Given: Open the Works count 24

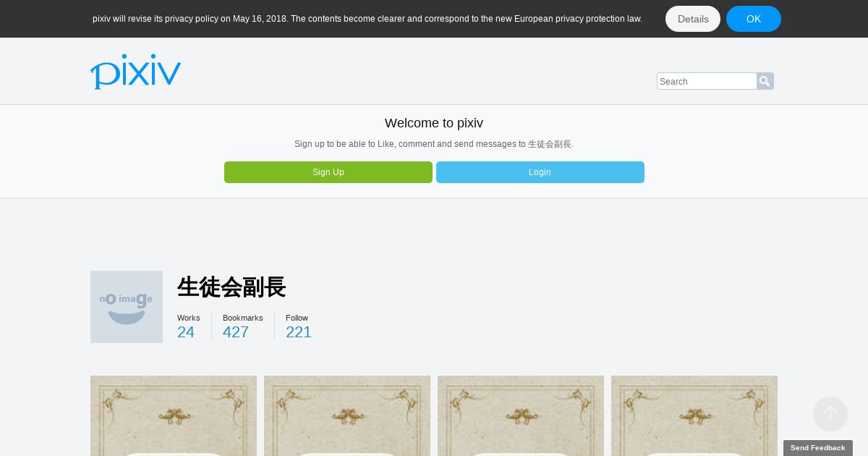Looking at the screenshot, I should [186, 332].
